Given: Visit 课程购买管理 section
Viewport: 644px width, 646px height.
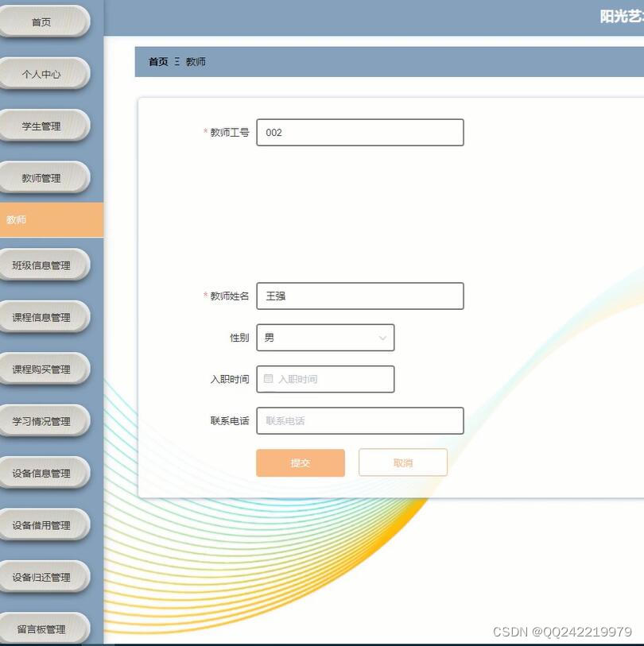Looking at the screenshot, I should (x=45, y=368).
